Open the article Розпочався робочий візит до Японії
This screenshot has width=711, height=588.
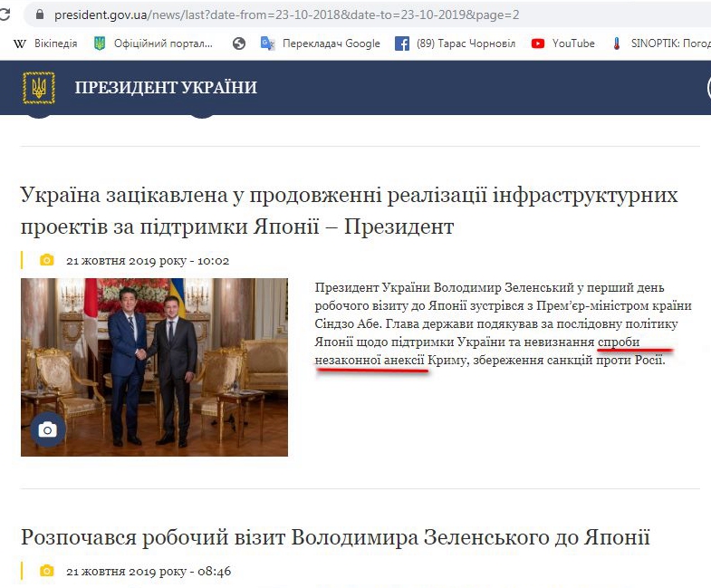335,537
